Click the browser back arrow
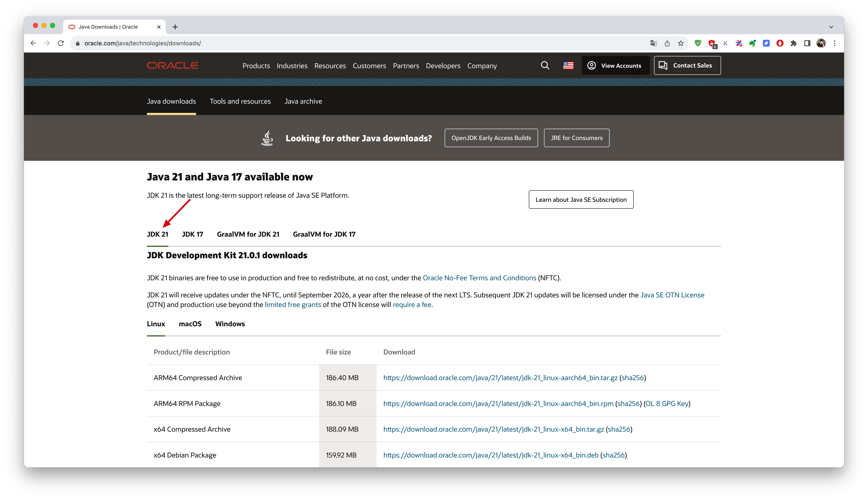The width and height of the screenshot is (868, 499). pyautogui.click(x=33, y=43)
